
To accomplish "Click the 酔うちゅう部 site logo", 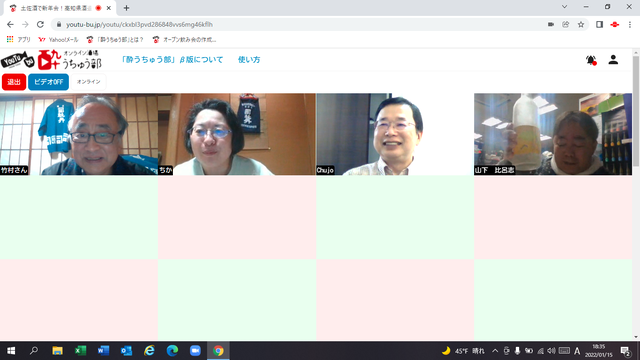I will tap(69, 60).
